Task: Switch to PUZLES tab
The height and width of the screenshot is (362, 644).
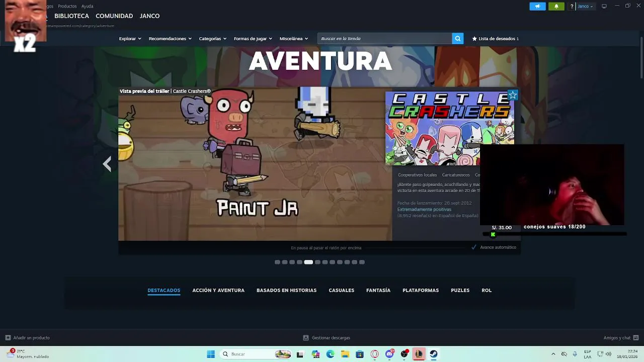Action: point(460,290)
